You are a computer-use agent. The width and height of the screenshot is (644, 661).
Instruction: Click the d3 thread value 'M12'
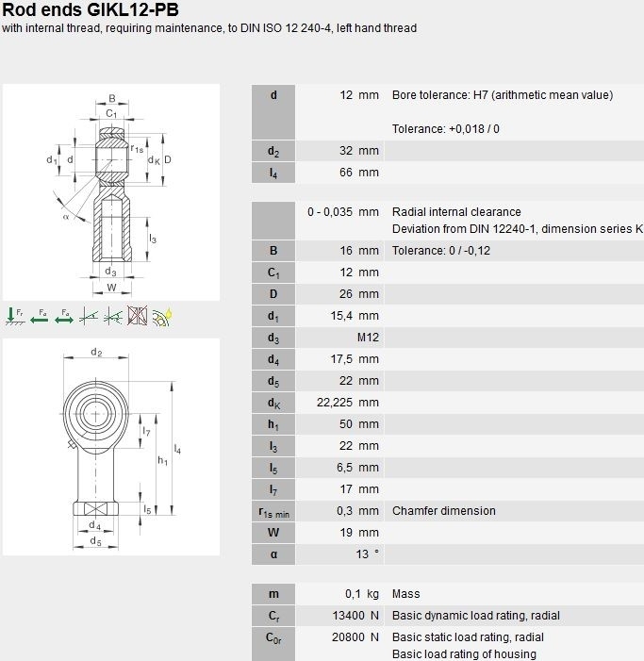pyautogui.click(x=368, y=338)
